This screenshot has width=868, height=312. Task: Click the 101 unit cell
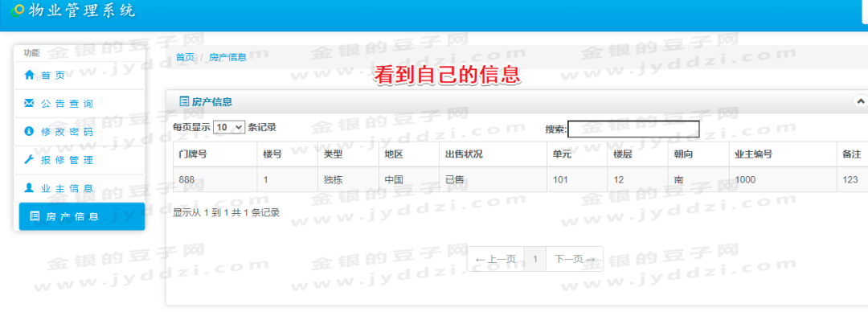(577, 179)
